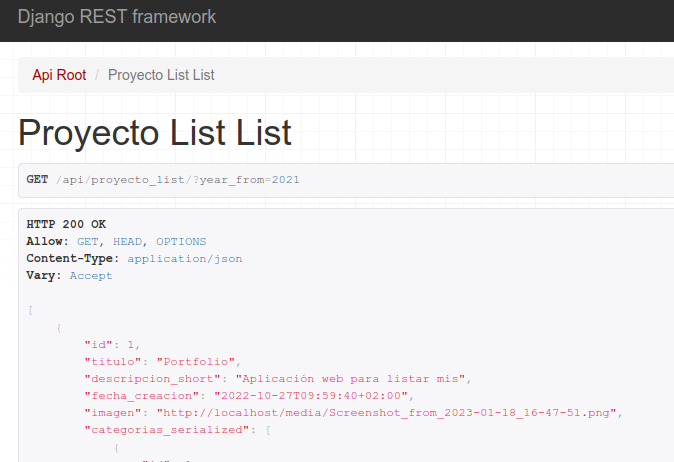Image resolution: width=674 pixels, height=462 pixels.
Task: Click the "Portfolio" titulo value
Action: [x=199, y=361]
